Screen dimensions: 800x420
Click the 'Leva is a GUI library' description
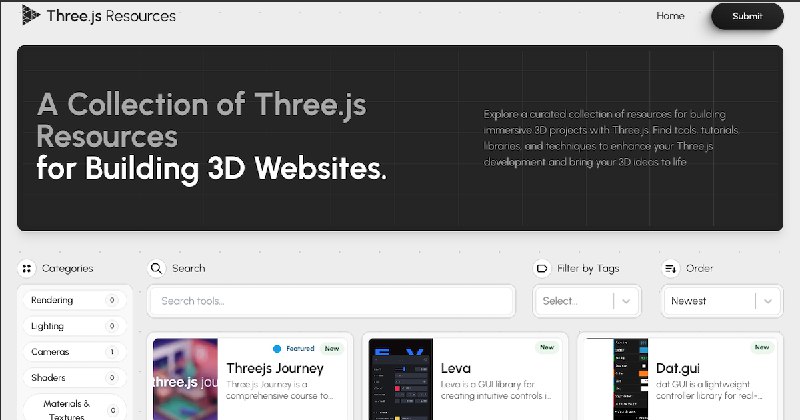(x=496, y=390)
